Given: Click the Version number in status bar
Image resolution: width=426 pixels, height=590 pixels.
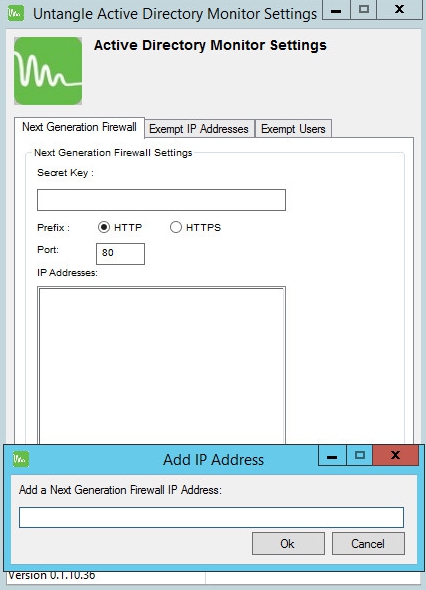Looking at the screenshot, I should click(x=52, y=575).
